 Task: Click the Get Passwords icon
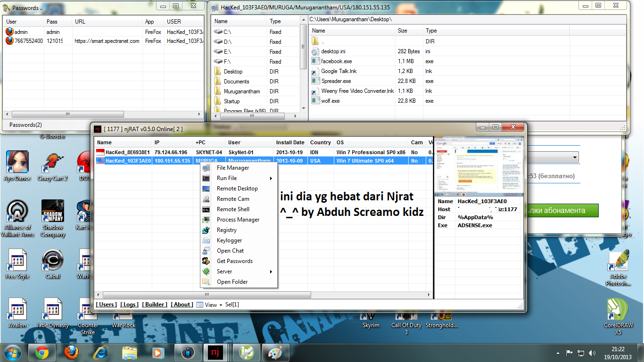pyautogui.click(x=206, y=261)
